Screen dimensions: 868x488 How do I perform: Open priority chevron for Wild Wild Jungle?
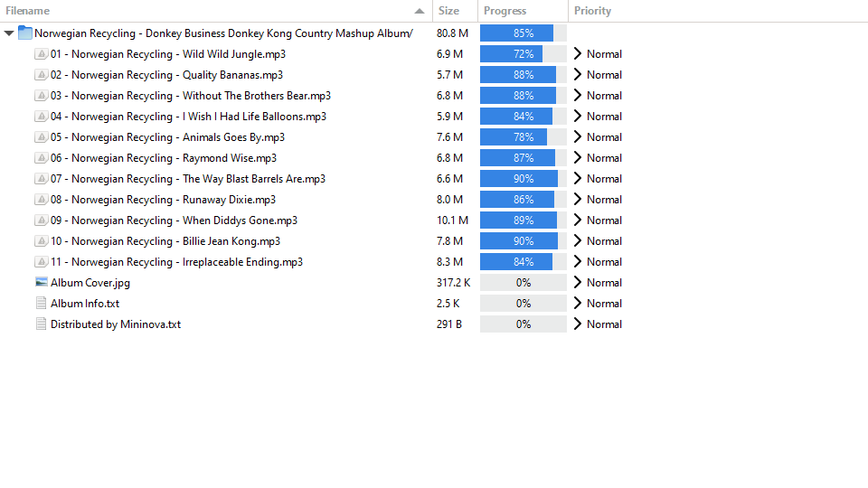[578, 53]
